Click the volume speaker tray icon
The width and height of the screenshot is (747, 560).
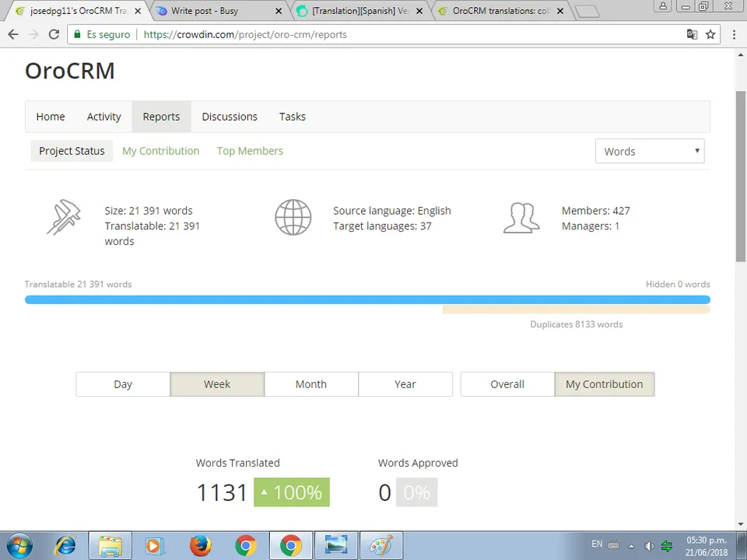tap(649, 546)
